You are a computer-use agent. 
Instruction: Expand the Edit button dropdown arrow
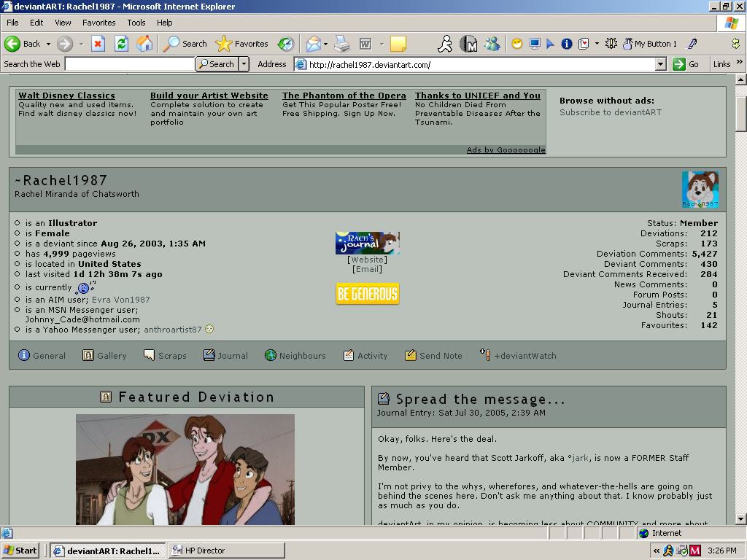click(x=382, y=44)
